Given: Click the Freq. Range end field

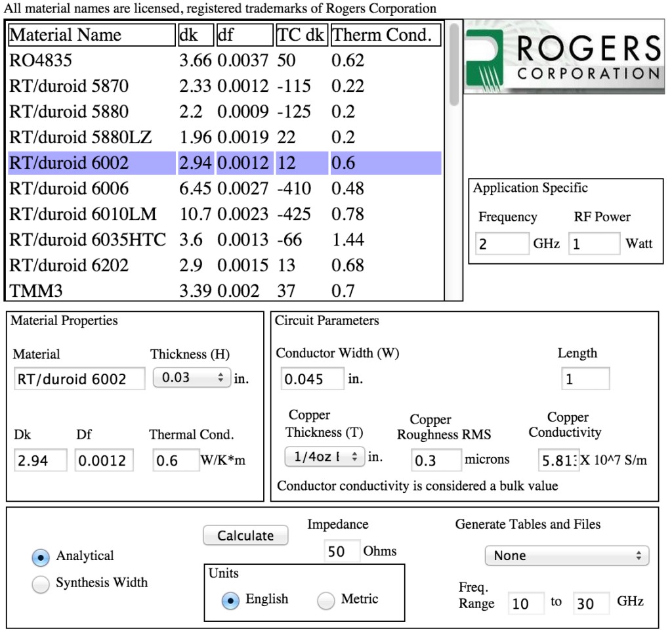Looking at the screenshot, I should pyautogui.click(x=591, y=603).
